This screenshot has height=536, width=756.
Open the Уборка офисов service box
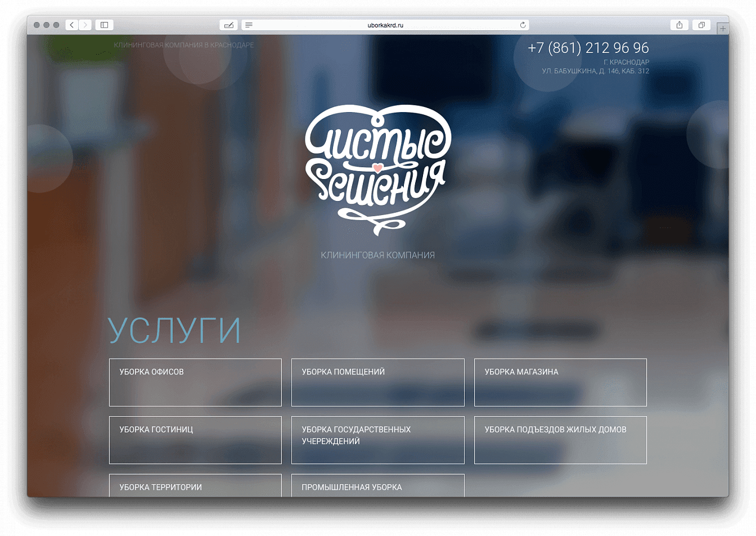click(x=195, y=382)
